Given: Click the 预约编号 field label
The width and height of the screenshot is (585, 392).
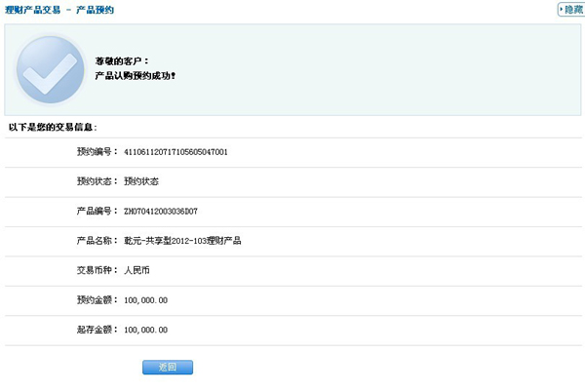Looking at the screenshot, I should [96, 152].
